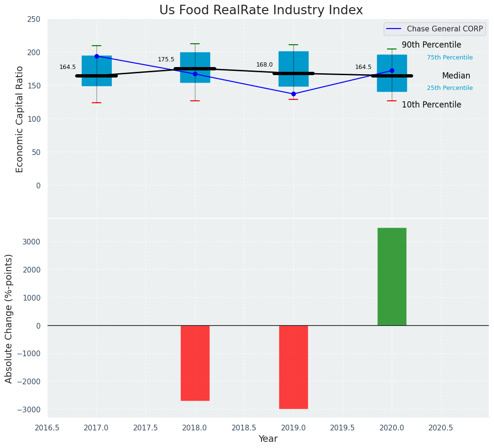Click the Economic Capital Ratio axis label
The width and height of the screenshot is (494, 448).
[x=20, y=119]
